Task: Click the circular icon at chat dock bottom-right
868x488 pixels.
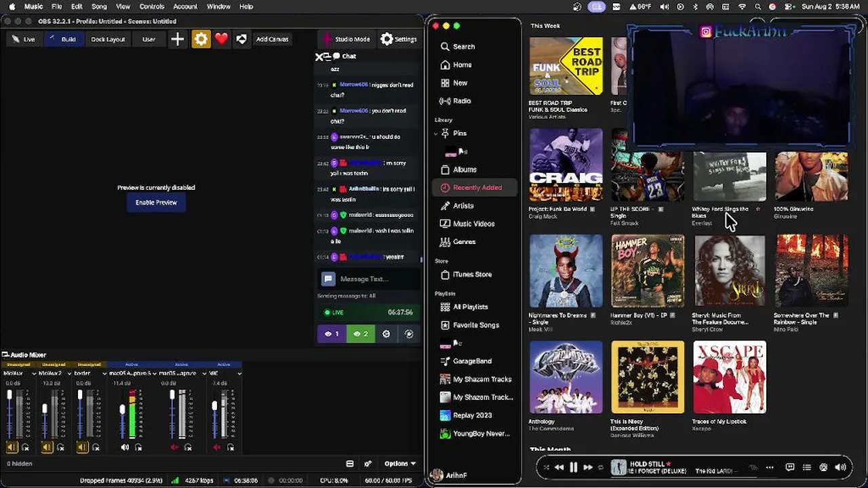Action: [409, 333]
